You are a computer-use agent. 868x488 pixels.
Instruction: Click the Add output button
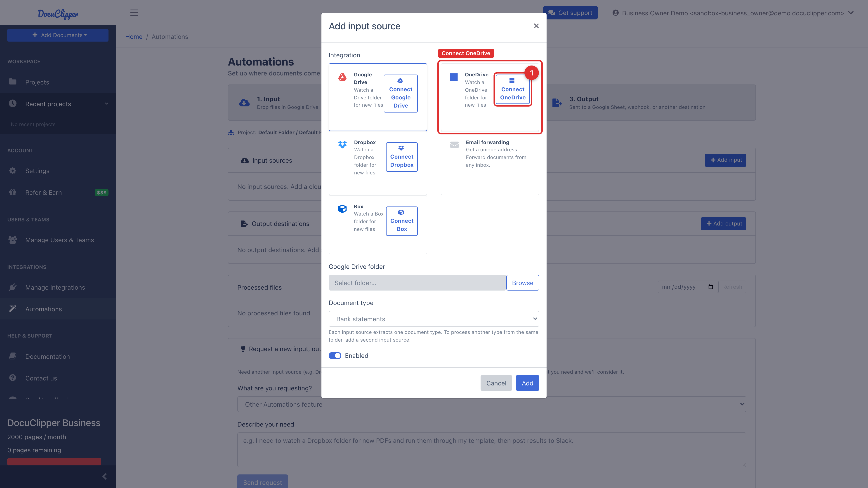(723, 224)
